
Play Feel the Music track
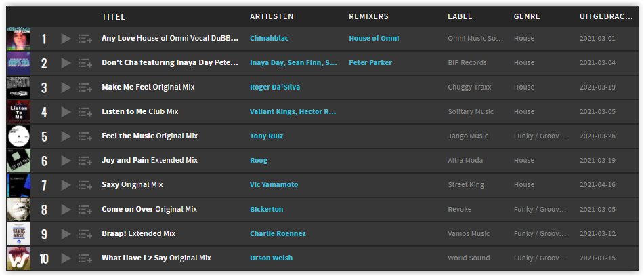66,136
